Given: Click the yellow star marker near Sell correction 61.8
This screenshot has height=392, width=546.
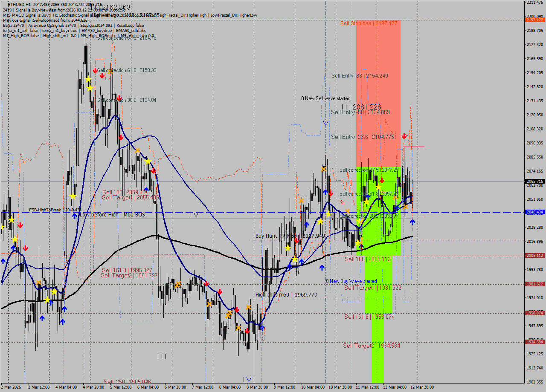Looking at the screenshot, I should pyautogui.click(x=378, y=186).
